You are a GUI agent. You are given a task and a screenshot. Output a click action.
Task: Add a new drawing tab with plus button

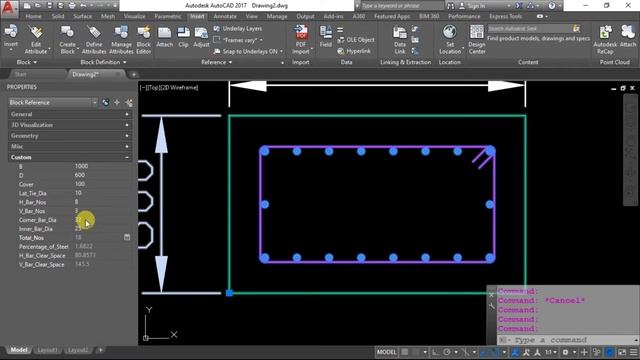[133, 74]
